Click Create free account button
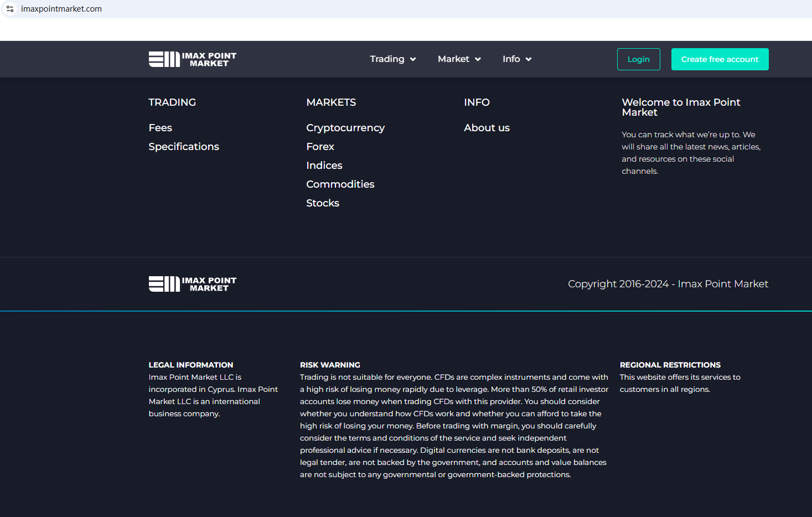 [720, 59]
